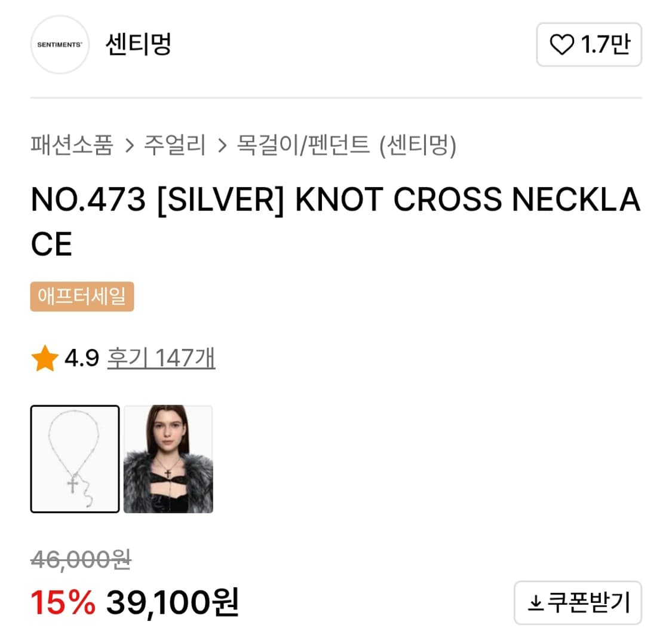Click the SENTIMENTS brand logo circle
The image size is (672, 631).
[60, 45]
